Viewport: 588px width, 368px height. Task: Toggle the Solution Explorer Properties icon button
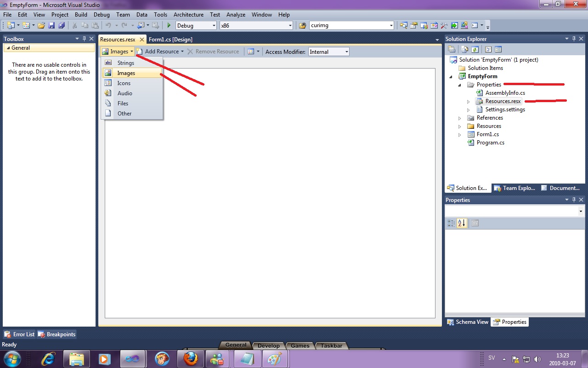pyautogui.click(x=452, y=49)
